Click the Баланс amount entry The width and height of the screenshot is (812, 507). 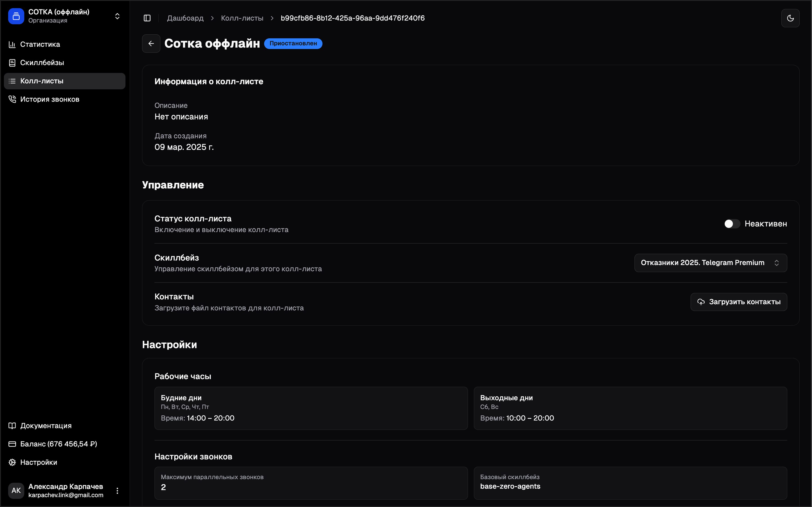[58, 444]
